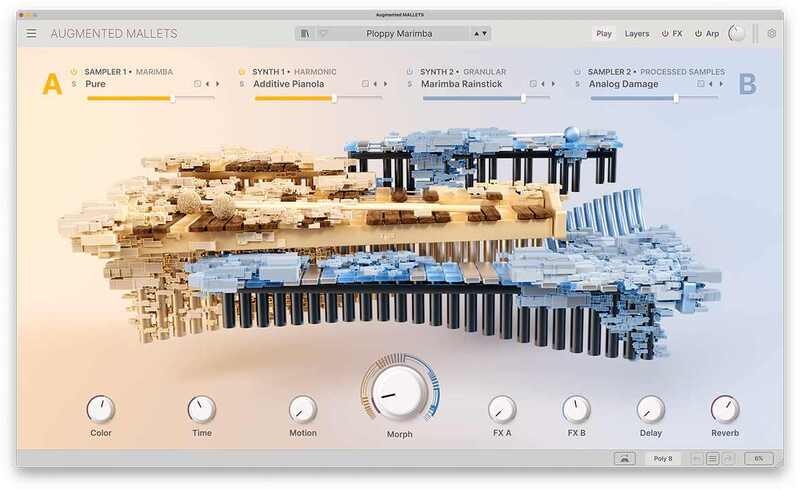Click the 6% CPU meter button

pyautogui.click(x=758, y=458)
